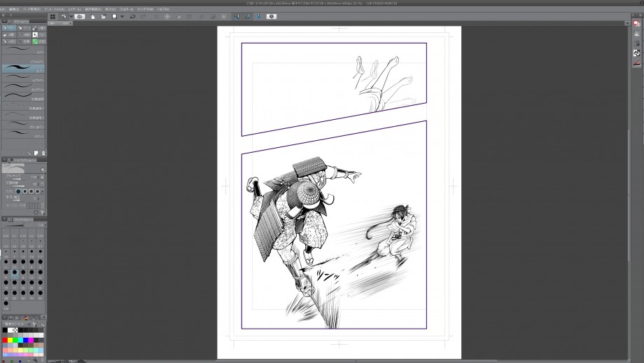Expand the dropdown arrow beside the Save icon
The width and height of the screenshot is (644, 363).
pos(122,16)
